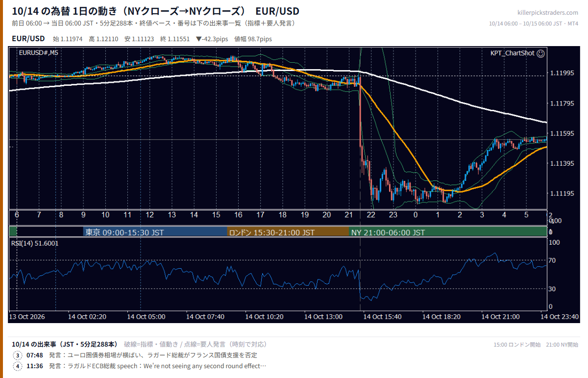Viewport: 588px width, 378px height.
Task: Click the high price 高 1.12110
Action: [x=103, y=39]
